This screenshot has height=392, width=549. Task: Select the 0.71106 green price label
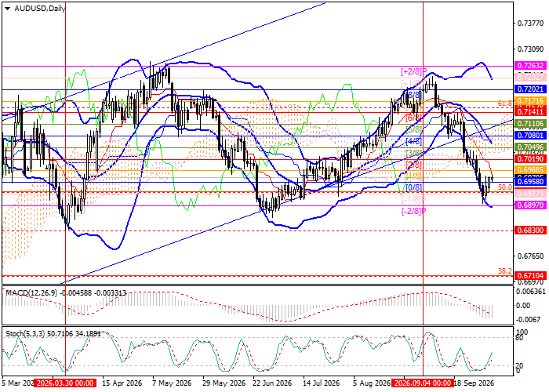coord(531,124)
